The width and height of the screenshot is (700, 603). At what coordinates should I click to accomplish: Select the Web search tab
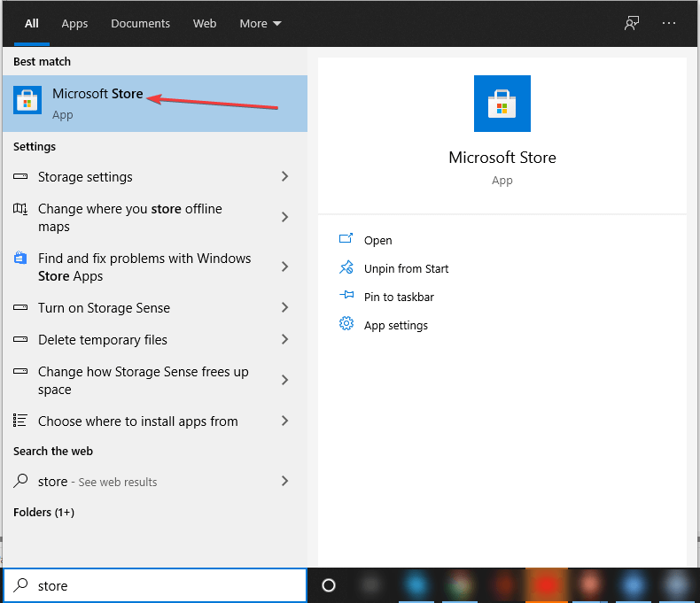(205, 24)
